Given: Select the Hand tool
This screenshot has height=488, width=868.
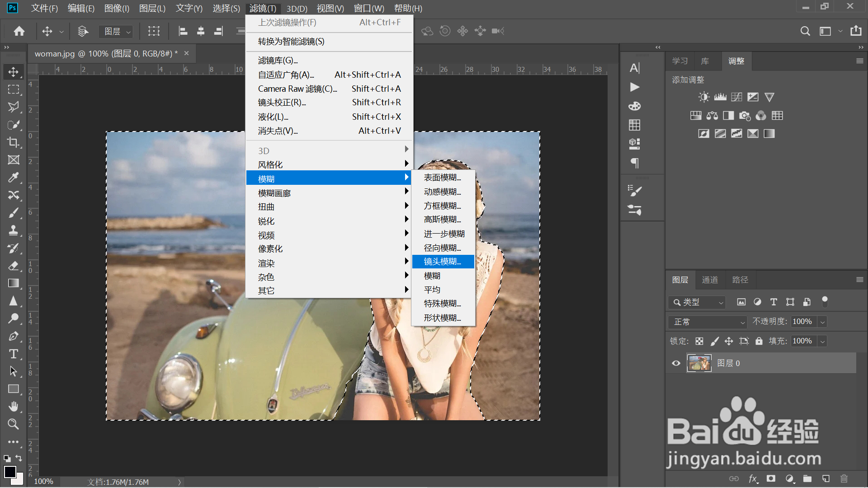Looking at the screenshot, I should (x=13, y=406).
